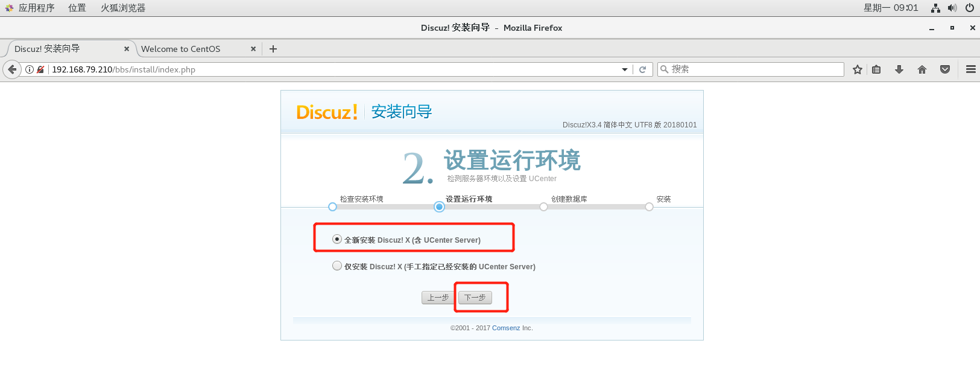Click the blocked content icon beside the URL
980x387 pixels.
coord(40,69)
